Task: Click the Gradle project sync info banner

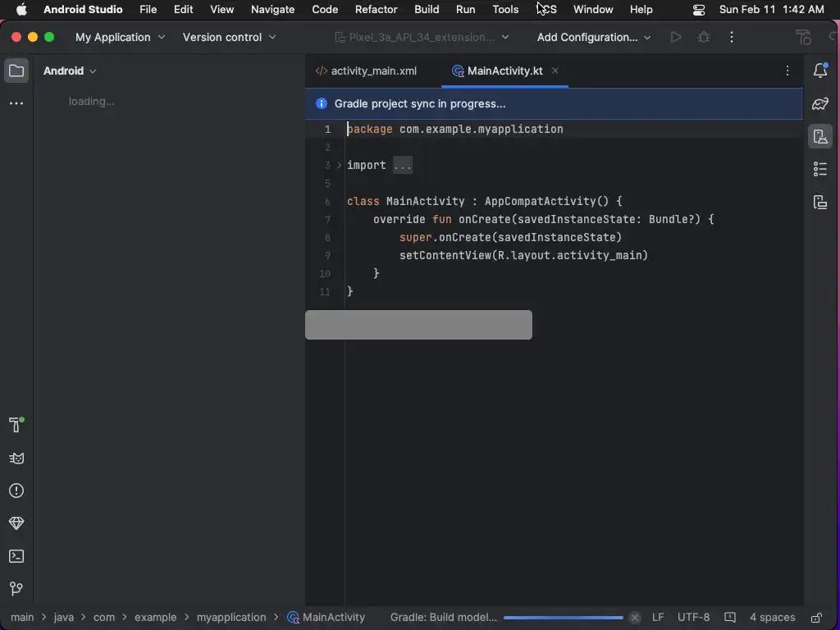Action: (x=554, y=103)
